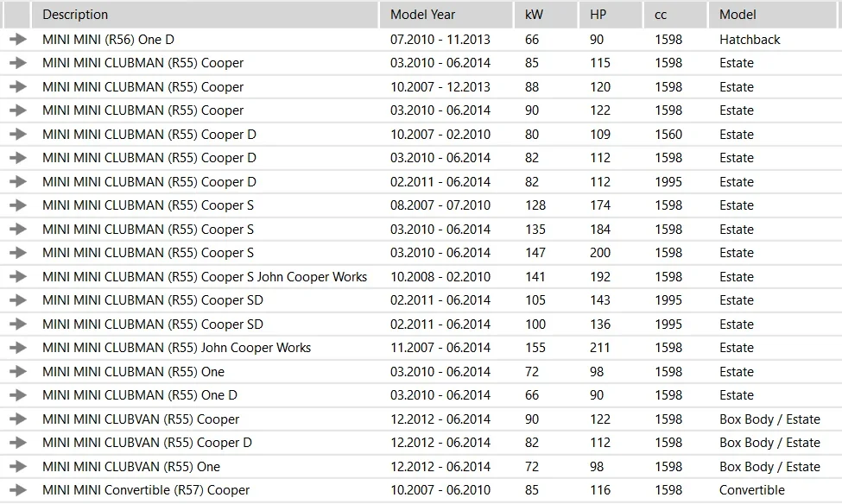
Task: Click the '143' HP value
Action: [600, 300]
